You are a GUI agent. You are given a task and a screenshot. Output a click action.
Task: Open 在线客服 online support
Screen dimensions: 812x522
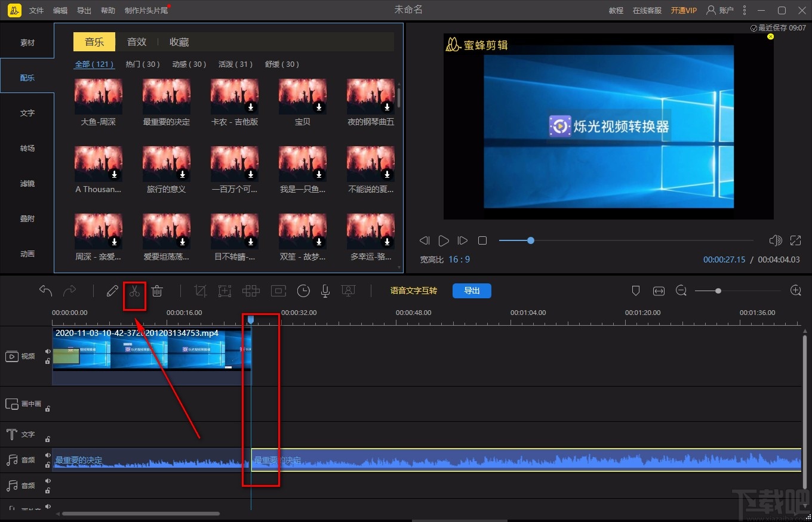point(647,11)
